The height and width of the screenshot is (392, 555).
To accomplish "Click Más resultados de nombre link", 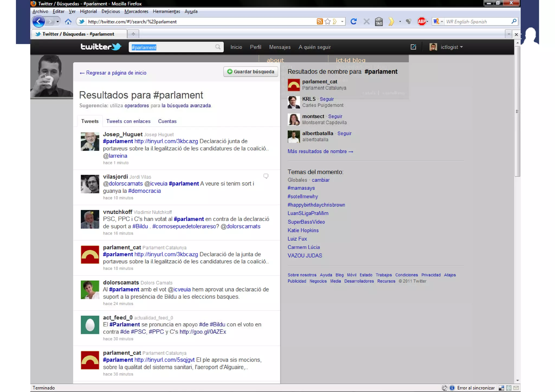I will click(x=320, y=151).
